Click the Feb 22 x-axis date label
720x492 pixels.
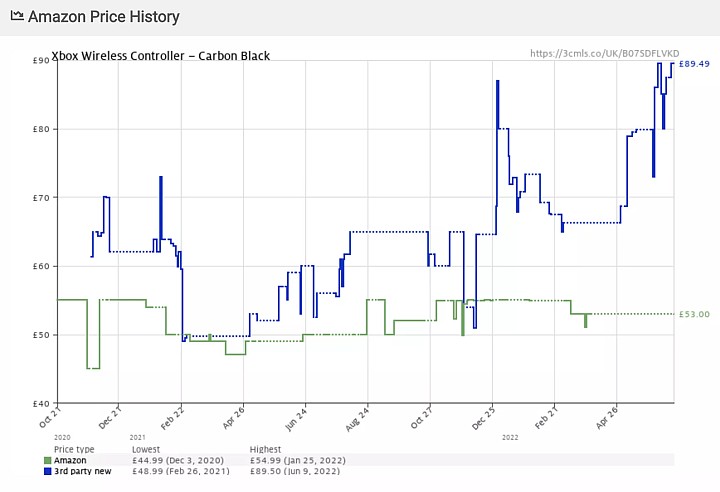point(174,418)
